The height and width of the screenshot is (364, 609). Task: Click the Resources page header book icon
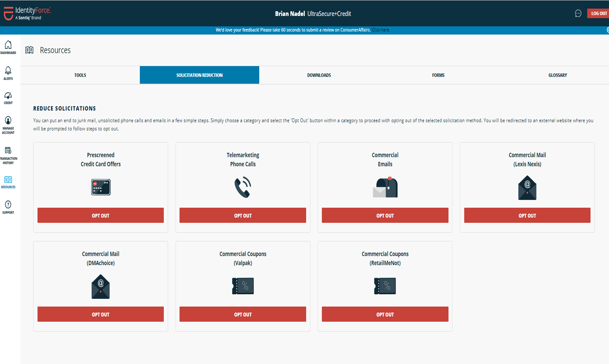[x=29, y=50]
